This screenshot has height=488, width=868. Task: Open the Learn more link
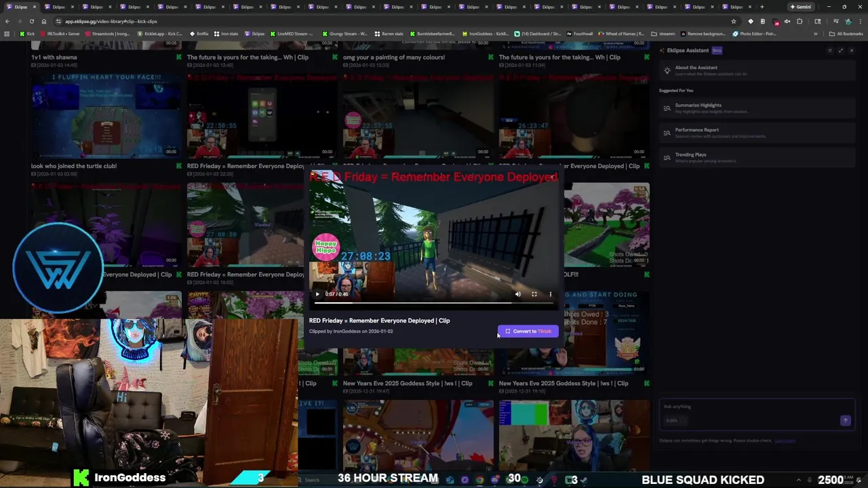click(785, 441)
